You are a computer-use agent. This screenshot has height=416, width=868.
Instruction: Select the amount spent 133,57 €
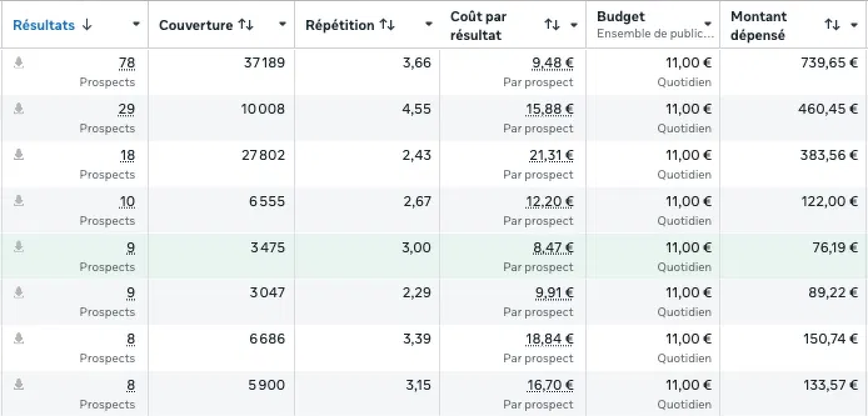(830, 385)
